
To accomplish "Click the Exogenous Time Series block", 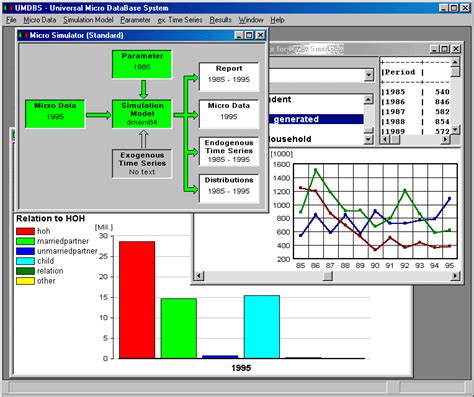I will click(142, 164).
